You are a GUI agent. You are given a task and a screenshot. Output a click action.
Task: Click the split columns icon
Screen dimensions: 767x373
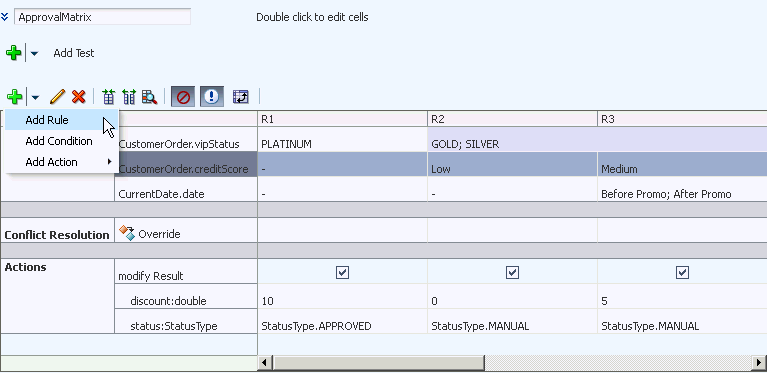pos(129,97)
